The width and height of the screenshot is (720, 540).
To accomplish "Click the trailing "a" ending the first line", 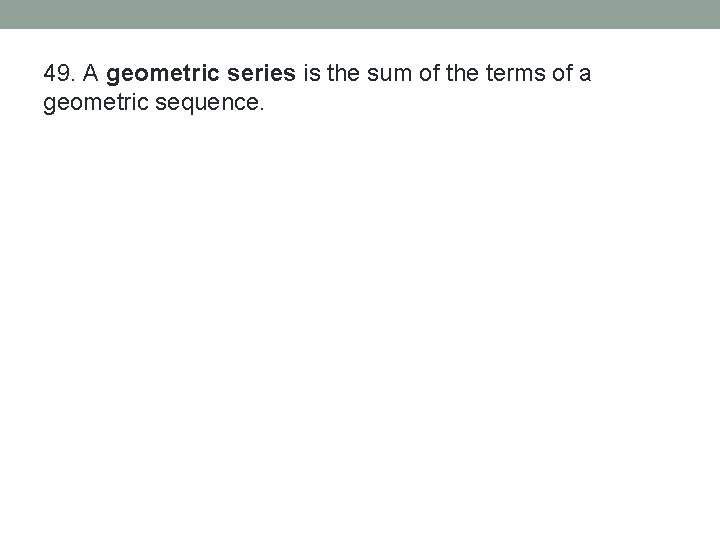I will (586, 74).
